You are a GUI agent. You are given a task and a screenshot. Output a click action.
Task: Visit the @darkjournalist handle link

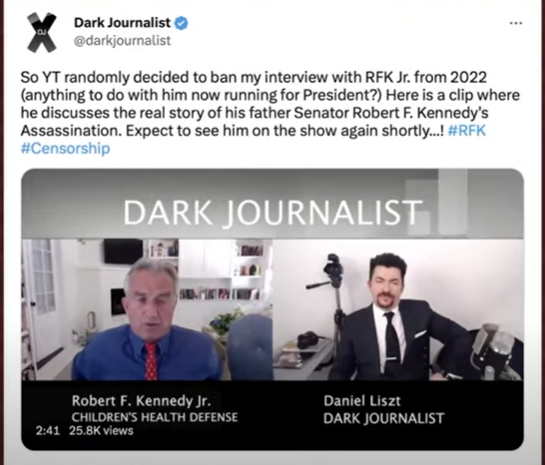point(122,41)
